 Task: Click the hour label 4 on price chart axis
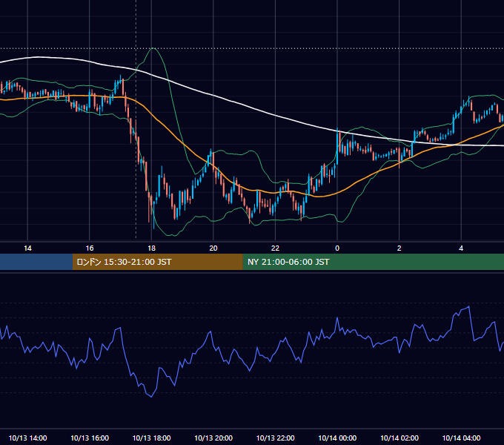[x=461, y=248]
